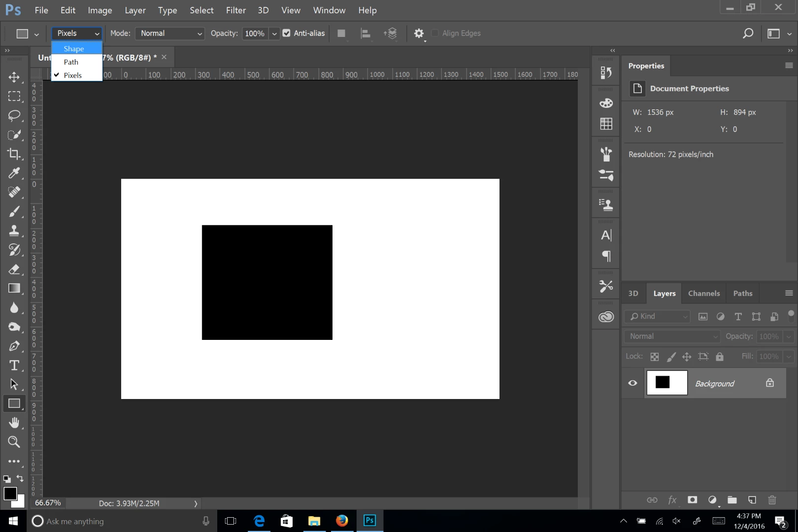Click the Search icon in options bar
Image resolution: width=798 pixels, height=532 pixels.
748,33
